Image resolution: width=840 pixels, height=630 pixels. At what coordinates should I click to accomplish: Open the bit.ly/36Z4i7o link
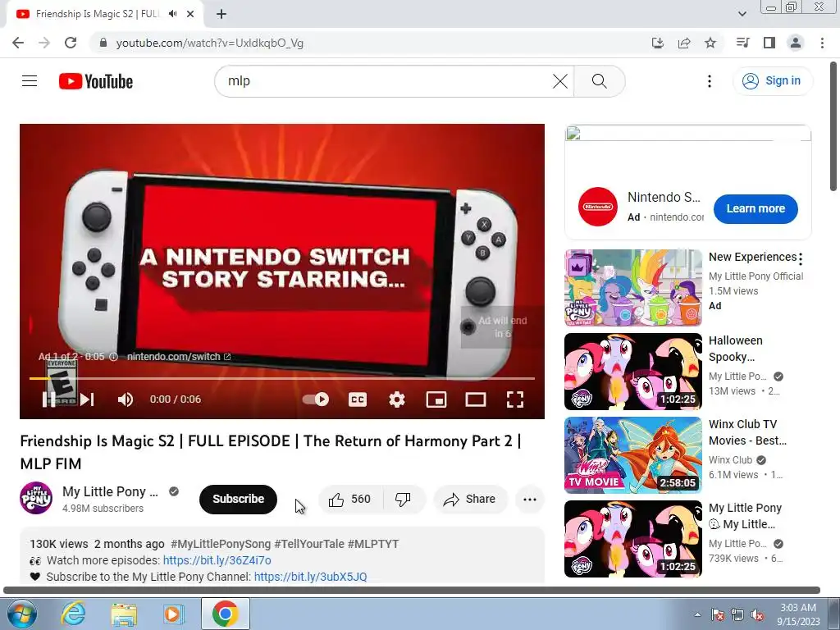pyautogui.click(x=217, y=560)
